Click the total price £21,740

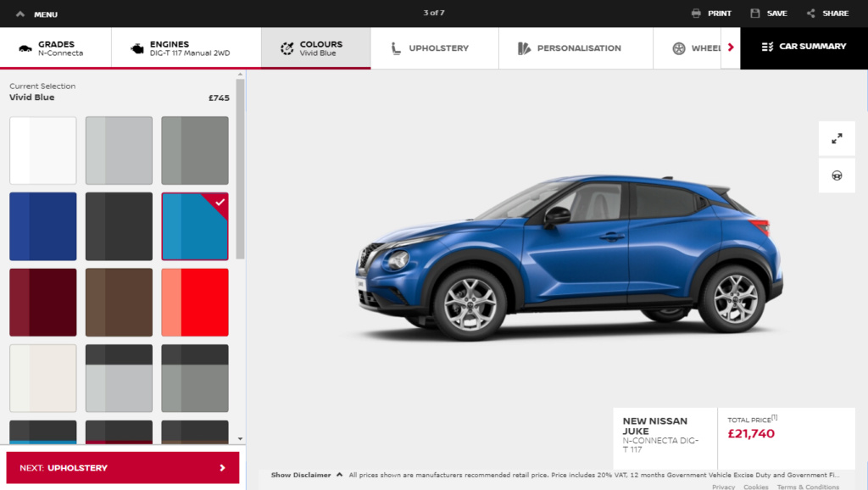(751, 433)
